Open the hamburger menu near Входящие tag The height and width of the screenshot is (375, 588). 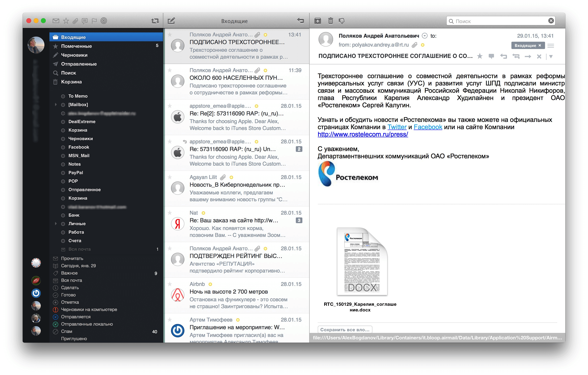click(x=551, y=46)
